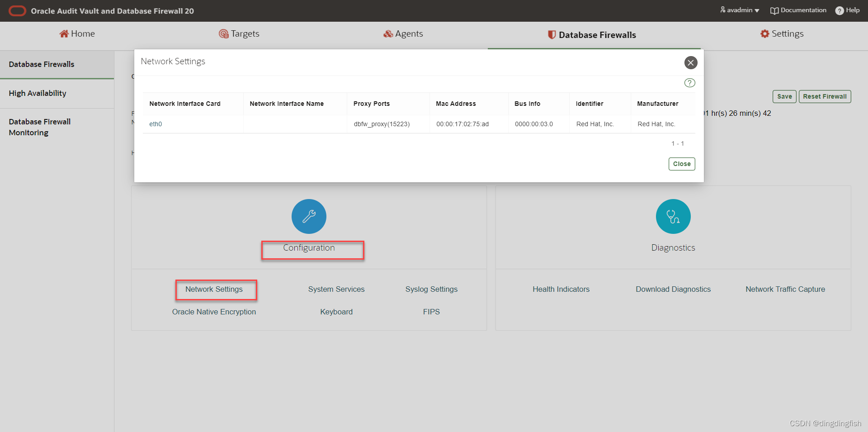The height and width of the screenshot is (432, 868).
Task: Open the Keyboard configuration link
Action: click(x=336, y=312)
